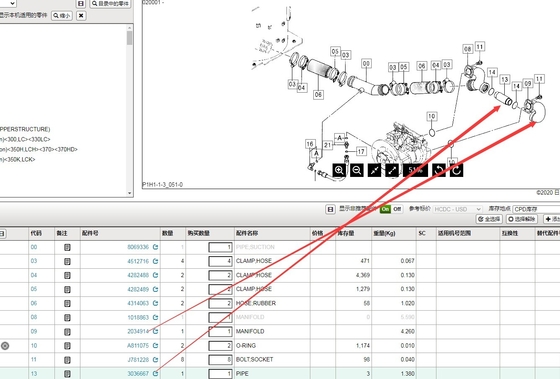Viewport: 560px width, 379px height.
Task: Zoom in on the parts diagram
Action: click(339, 170)
